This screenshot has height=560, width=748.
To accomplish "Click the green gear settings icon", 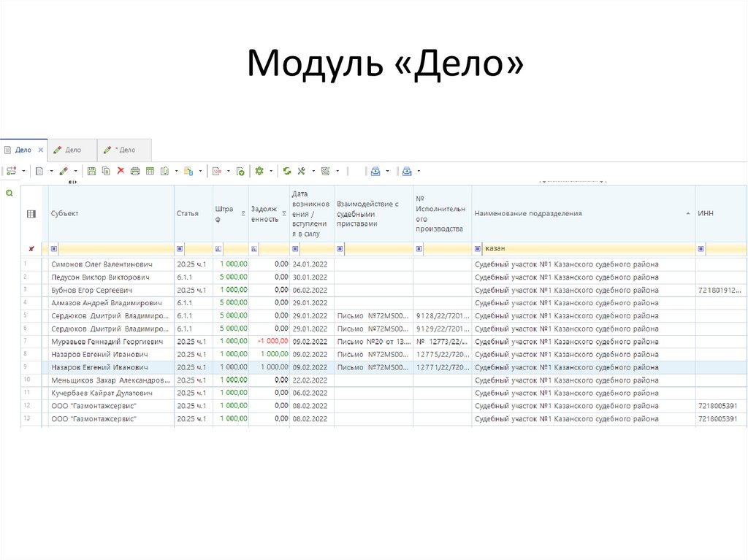I will click(259, 171).
